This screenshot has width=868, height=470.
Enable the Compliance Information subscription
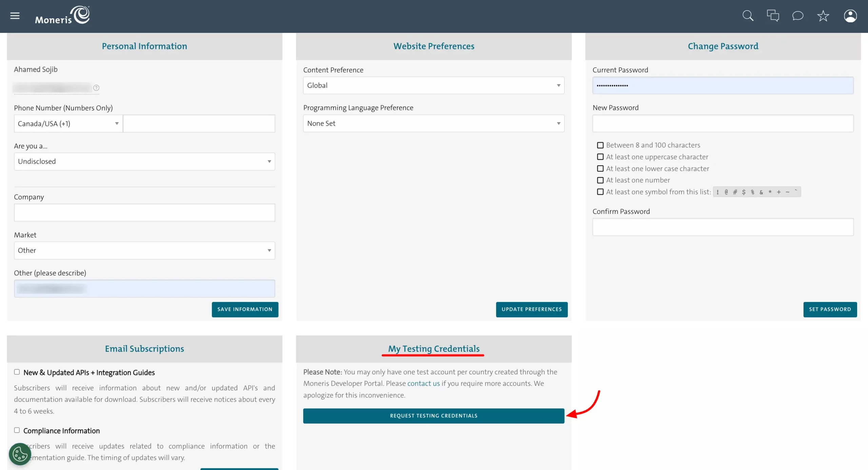tap(17, 430)
